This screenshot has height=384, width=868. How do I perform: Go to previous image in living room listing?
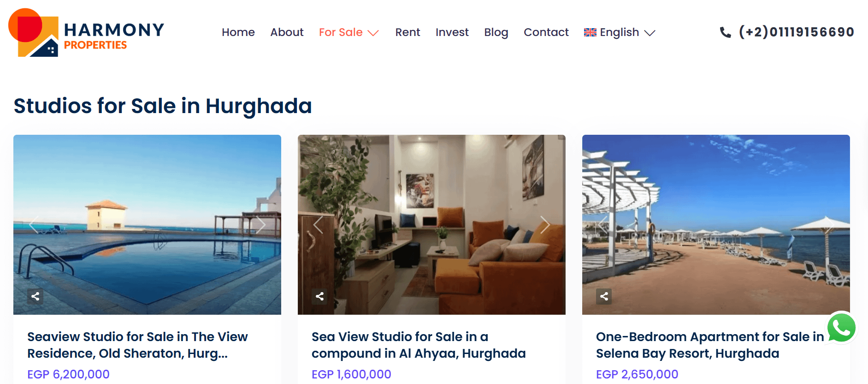click(319, 225)
